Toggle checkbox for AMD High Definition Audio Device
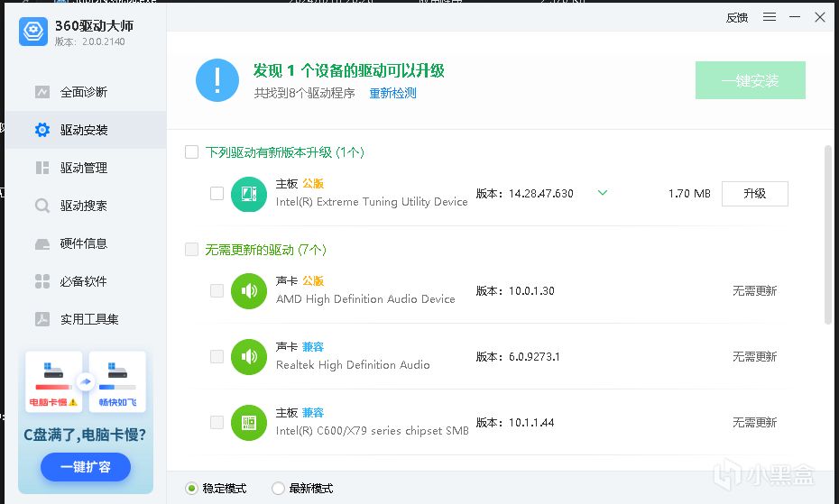Image resolution: width=839 pixels, height=504 pixels. pos(217,290)
